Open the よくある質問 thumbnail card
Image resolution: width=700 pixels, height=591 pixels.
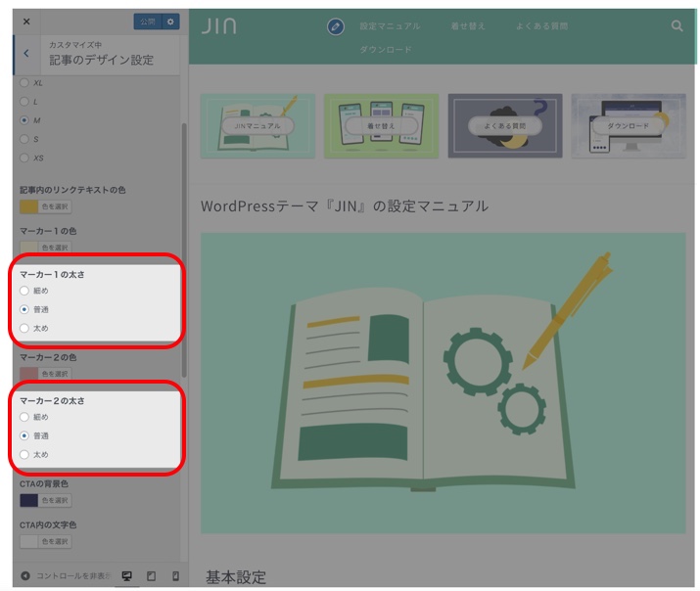tap(505, 126)
